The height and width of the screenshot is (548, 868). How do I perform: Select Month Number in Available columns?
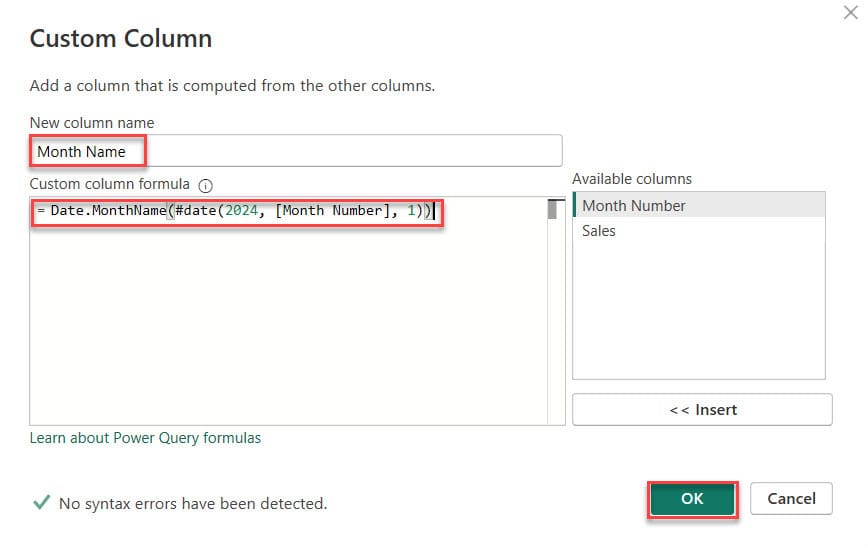click(x=699, y=205)
